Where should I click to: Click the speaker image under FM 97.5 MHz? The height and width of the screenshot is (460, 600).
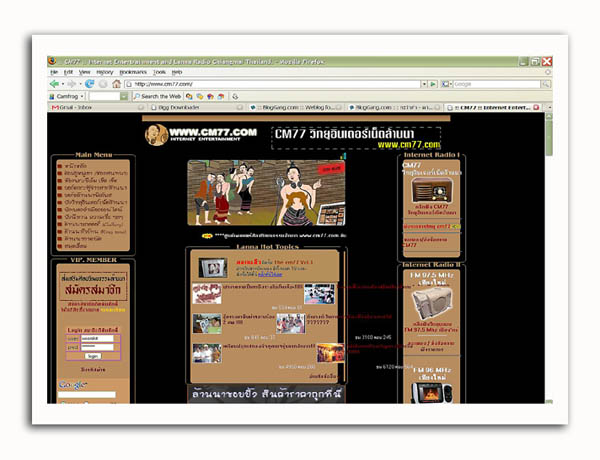click(x=432, y=303)
